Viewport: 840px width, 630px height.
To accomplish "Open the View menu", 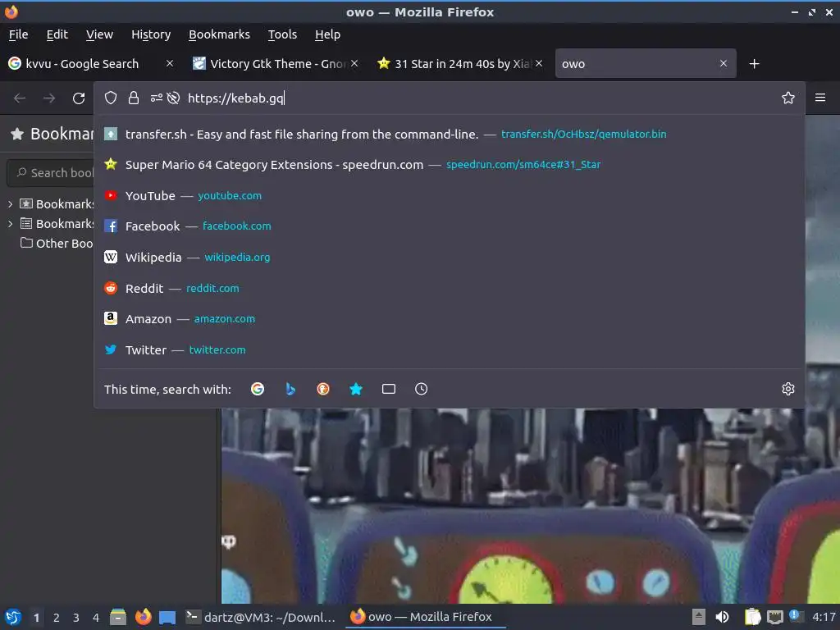I will (x=99, y=34).
